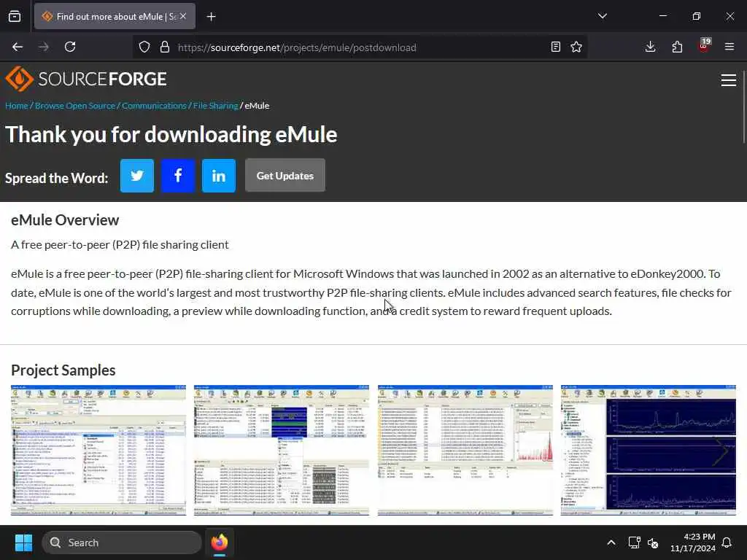Open File Sharing breadcrumb link
This screenshot has height=560, width=747.
pyautogui.click(x=215, y=106)
